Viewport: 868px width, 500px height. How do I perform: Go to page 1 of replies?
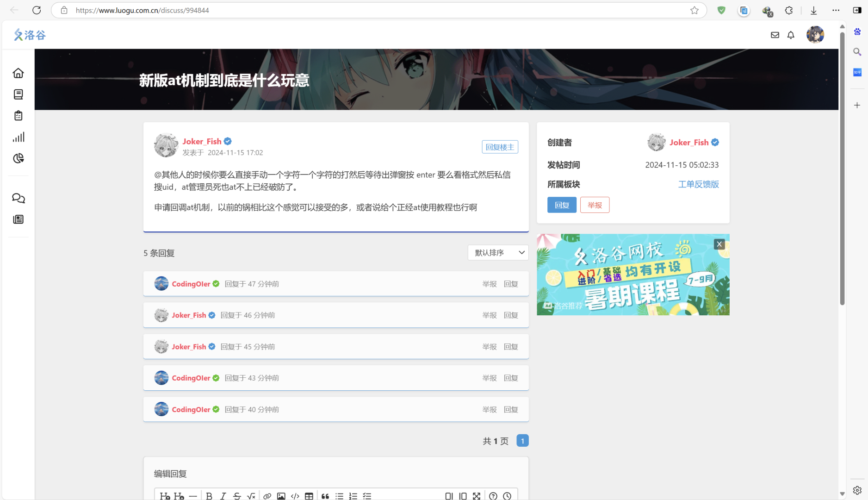click(522, 441)
